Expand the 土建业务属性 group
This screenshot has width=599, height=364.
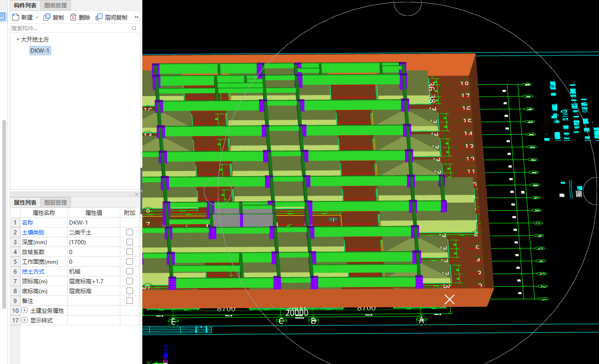point(25,310)
